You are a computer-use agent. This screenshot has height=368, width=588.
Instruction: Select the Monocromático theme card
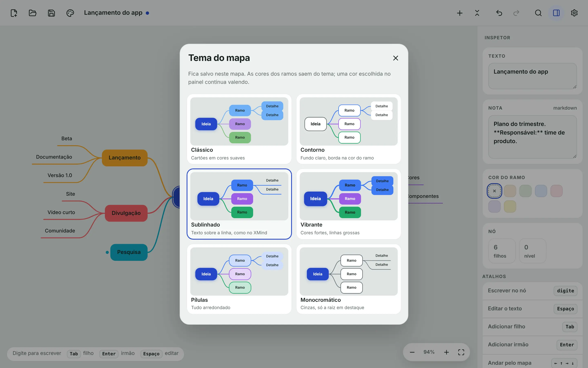point(349,279)
